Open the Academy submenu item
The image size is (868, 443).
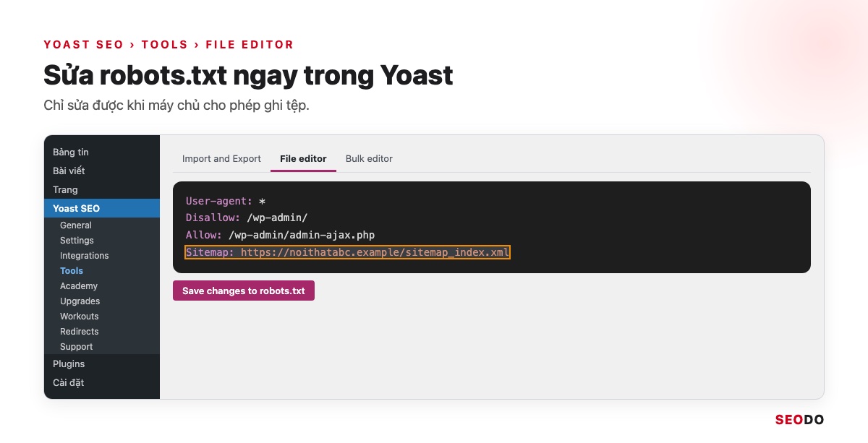[x=102, y=286]
